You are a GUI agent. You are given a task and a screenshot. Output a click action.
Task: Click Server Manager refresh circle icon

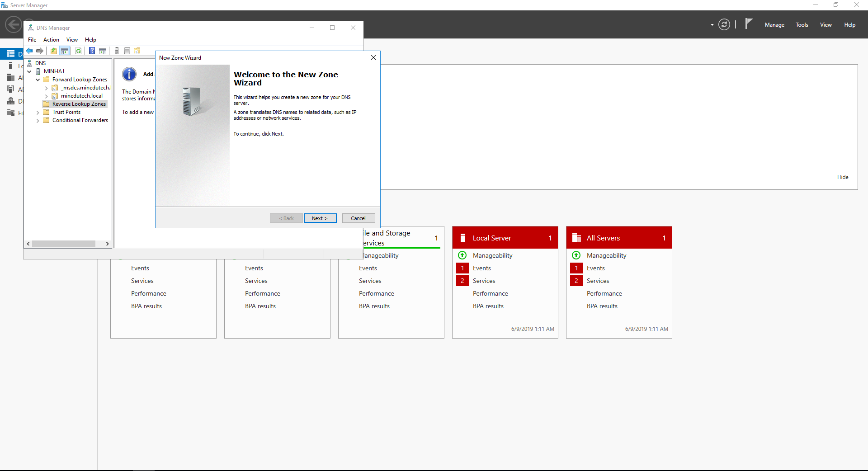click(x=724, y=25)
